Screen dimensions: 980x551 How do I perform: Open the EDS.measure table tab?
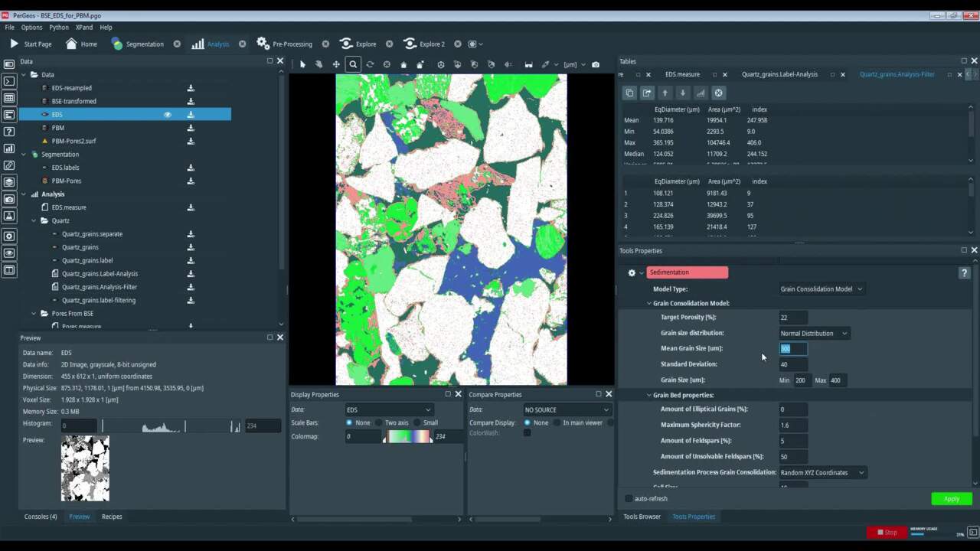click(x=682, y=74)
